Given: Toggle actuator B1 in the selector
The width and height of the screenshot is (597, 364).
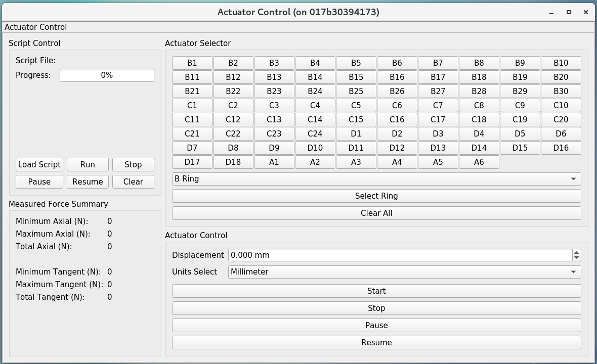Looking at the screenshot, I should coord(192,63).
